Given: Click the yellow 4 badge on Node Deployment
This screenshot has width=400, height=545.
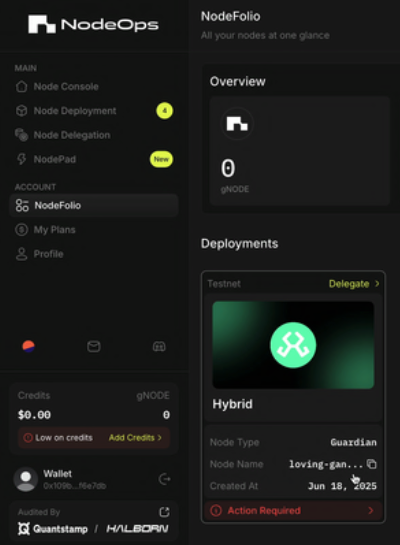Looking at the screenshot, I should (164, 111).
